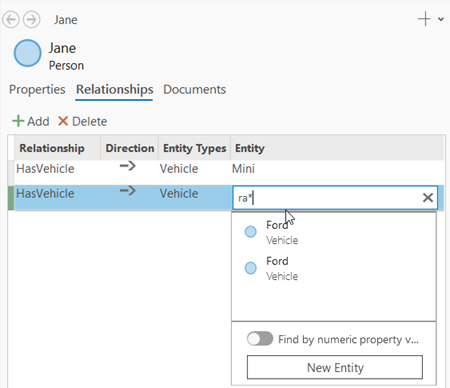The image size is (450, 388).
Task: Select the Relationships tab
Action: point(114,89)
